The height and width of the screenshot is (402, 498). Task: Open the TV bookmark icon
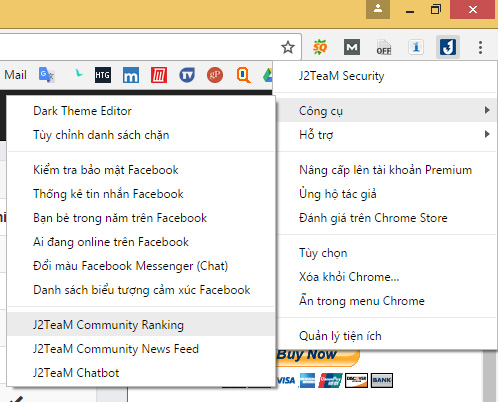(187, 75)
